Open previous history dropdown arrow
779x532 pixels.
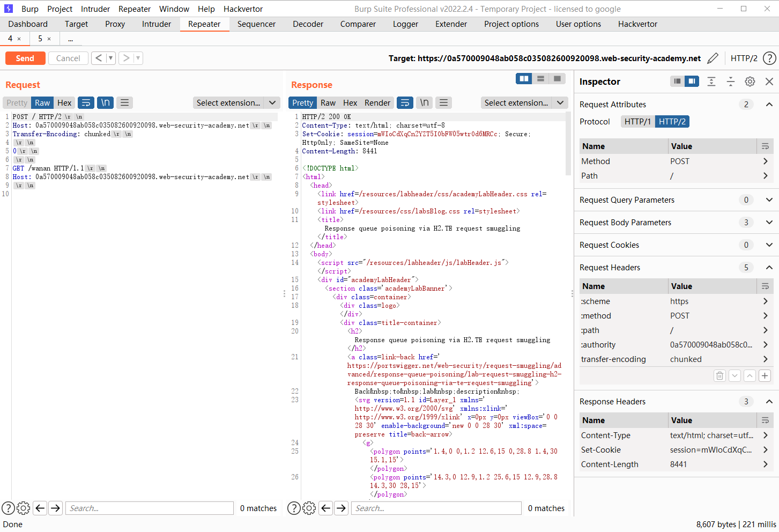(x=111, y=58)
